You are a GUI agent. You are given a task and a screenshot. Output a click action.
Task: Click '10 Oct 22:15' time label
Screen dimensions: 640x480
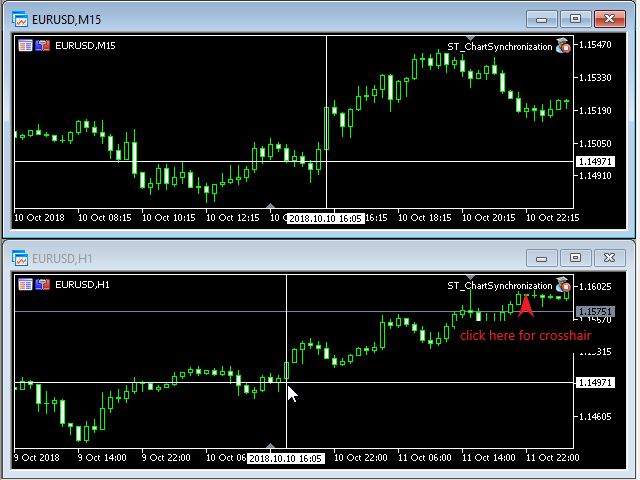click(x=553, y=218)
